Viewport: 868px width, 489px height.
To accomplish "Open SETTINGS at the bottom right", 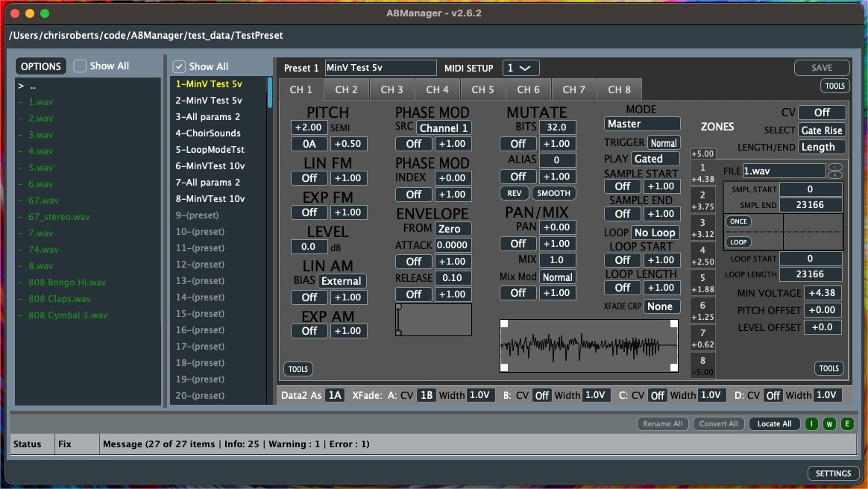I will tap(833, 473).
